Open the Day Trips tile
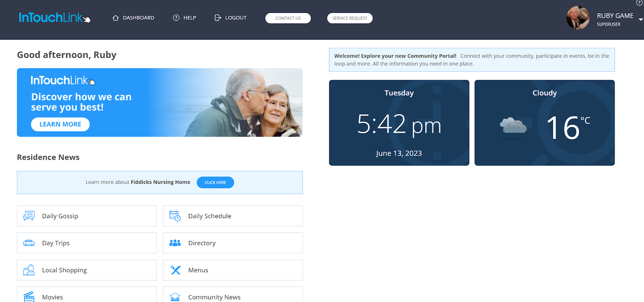 pyautogui.click(x=87, y=243)
